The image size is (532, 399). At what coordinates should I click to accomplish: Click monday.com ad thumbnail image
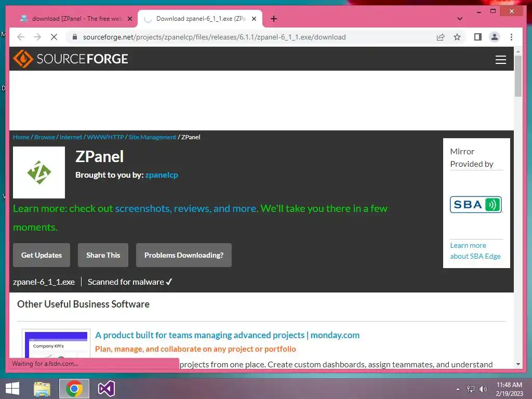tap(56, 344)
